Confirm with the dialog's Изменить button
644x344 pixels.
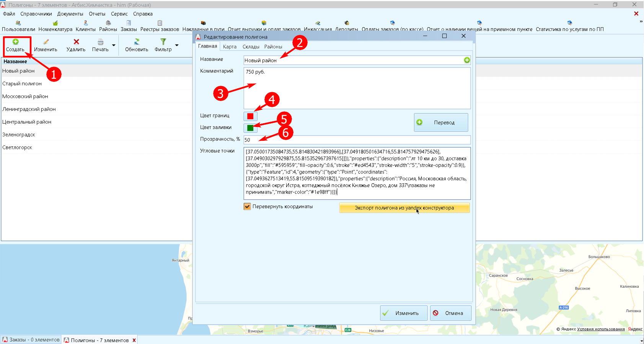[x=404, y=313]
